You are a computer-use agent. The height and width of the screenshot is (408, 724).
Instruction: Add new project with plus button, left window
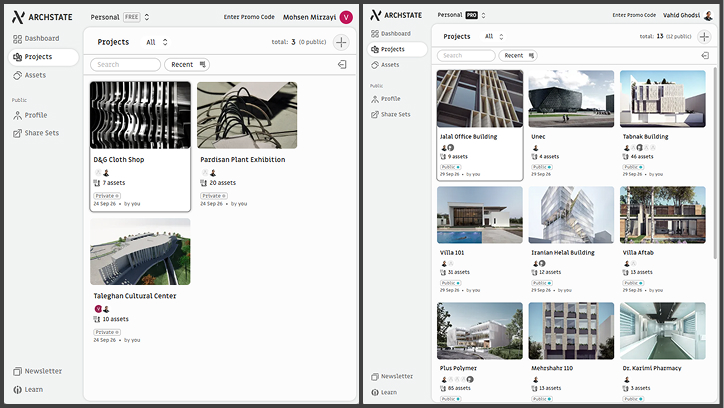pyautogui.click(x=341, y=42)
